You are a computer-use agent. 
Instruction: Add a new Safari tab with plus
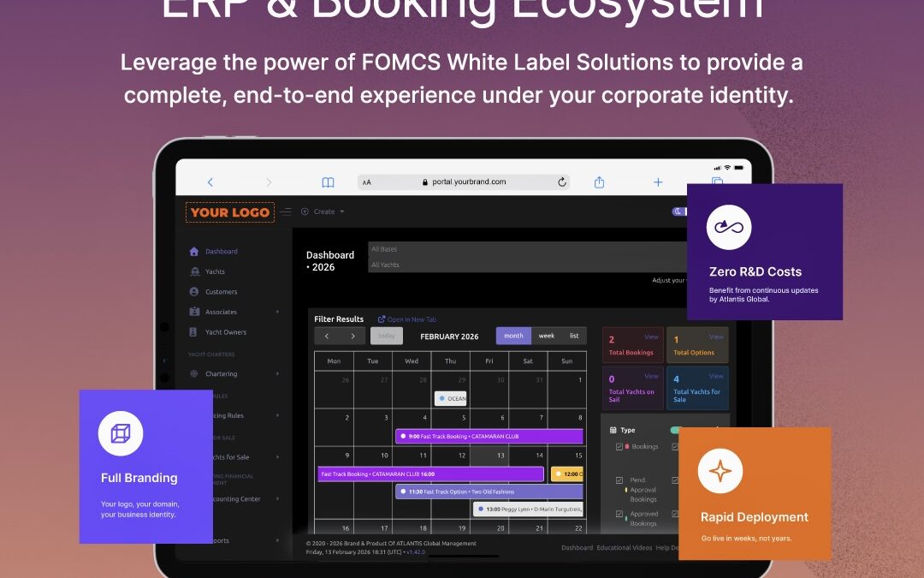pos(658,182)
